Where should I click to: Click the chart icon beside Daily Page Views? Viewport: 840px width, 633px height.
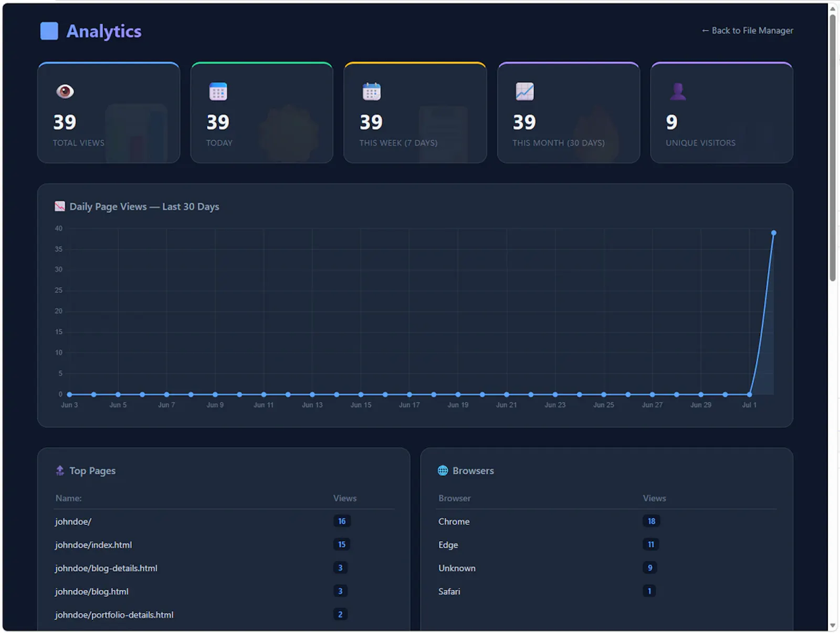coord(60,206)
